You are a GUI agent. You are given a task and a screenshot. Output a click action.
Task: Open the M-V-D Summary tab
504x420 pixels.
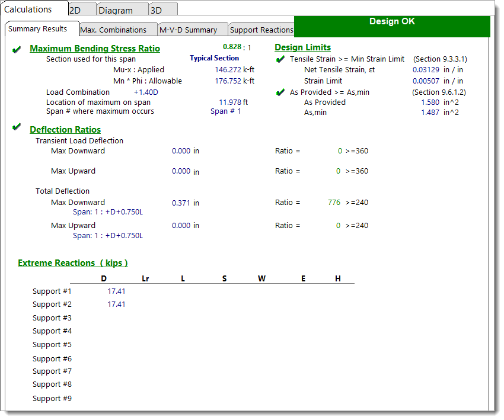pos(190,28)
